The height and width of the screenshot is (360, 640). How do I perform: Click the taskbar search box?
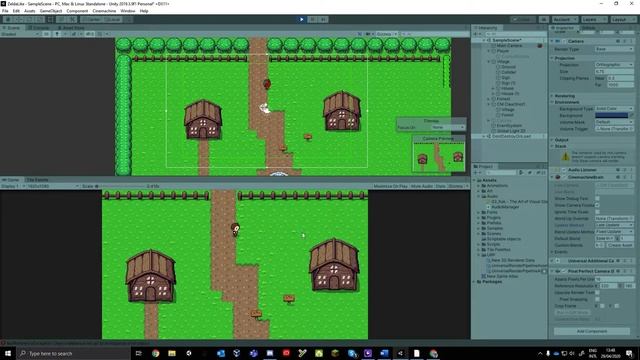click(73, 353)
